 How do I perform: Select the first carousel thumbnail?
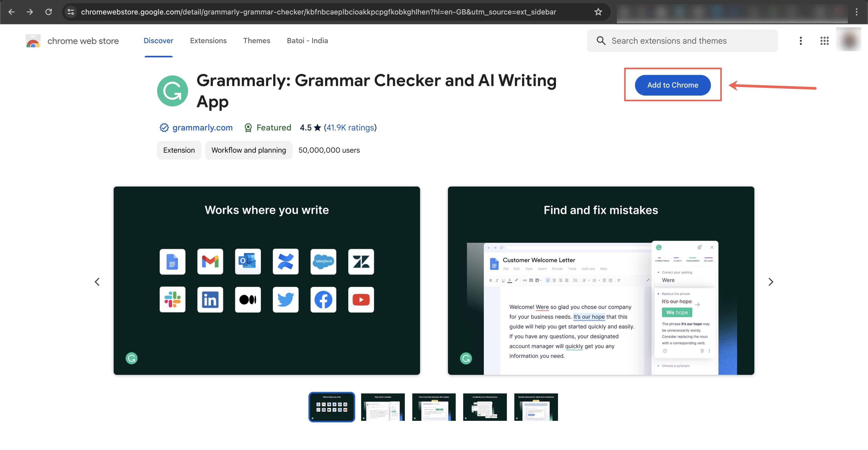332,407
